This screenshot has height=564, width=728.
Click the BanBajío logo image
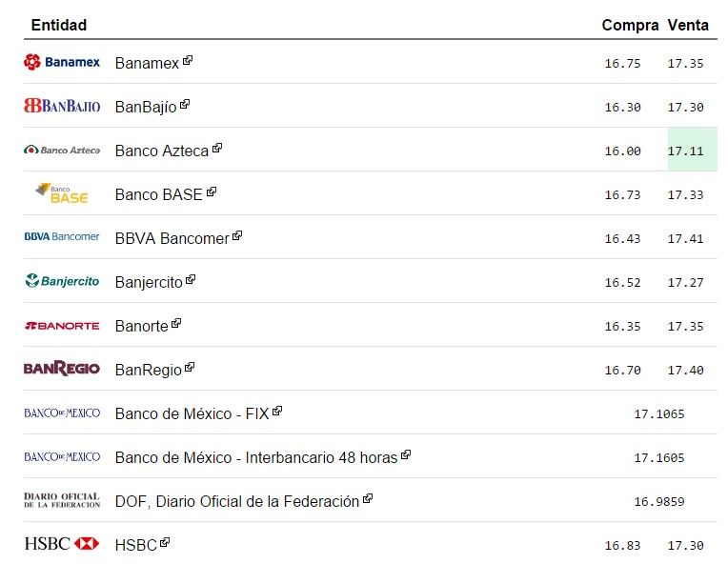click(62, 106)
